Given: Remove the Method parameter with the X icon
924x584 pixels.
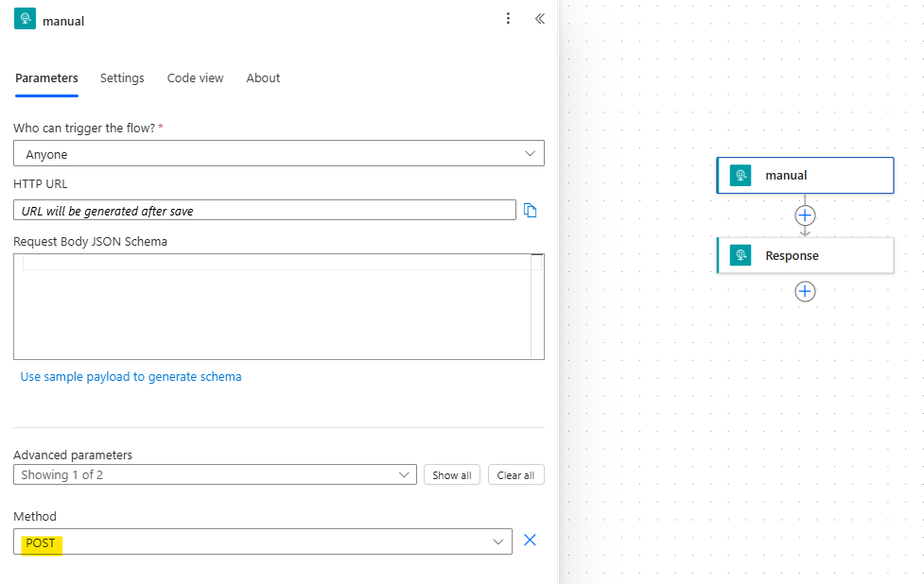Looking at the screenshot, I should [530, 540].
